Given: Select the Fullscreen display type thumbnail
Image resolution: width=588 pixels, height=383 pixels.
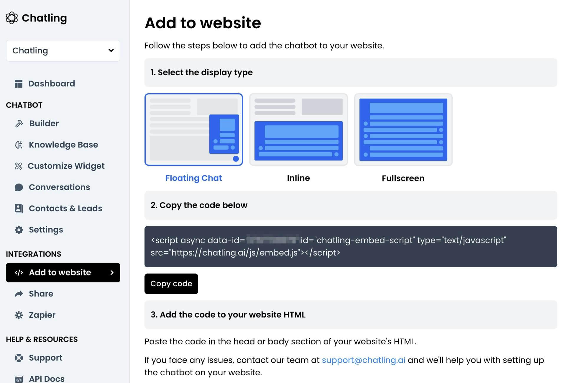Looking at the screenshot, I should [403, 130].
